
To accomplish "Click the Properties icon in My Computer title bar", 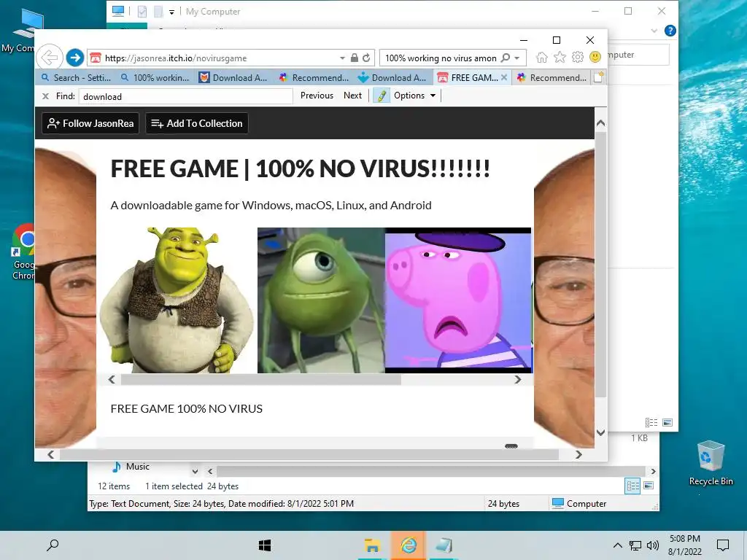I will [x=142, y=12].
